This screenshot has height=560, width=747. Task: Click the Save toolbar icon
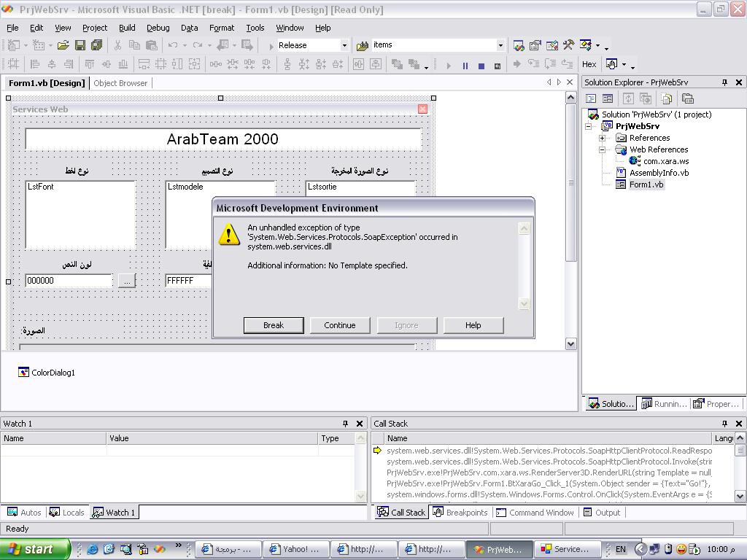(80, 45)
